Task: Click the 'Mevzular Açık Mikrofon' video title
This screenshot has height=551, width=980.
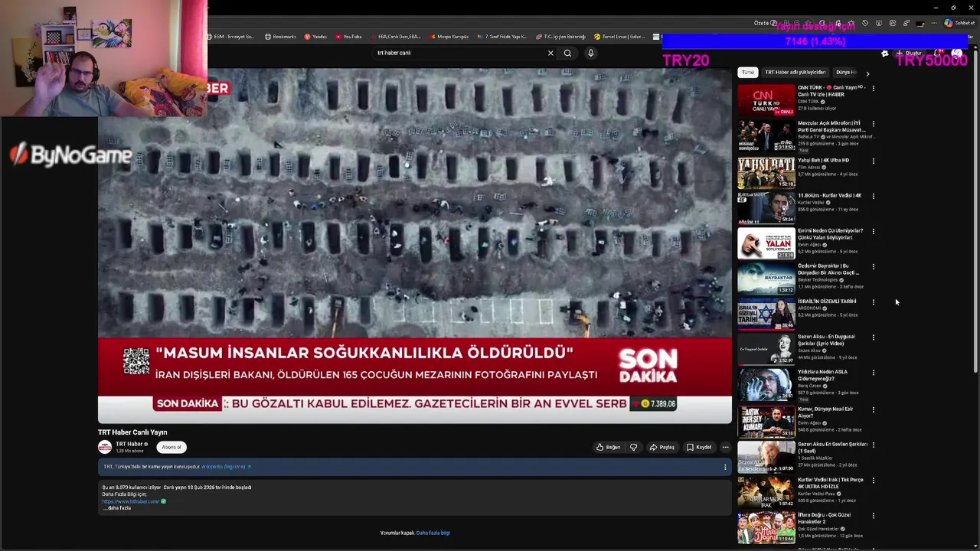Action: (x=831, y=126)
